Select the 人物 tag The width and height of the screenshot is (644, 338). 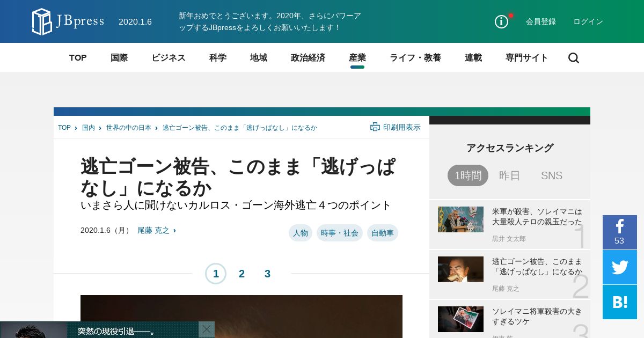click(301, 233)
